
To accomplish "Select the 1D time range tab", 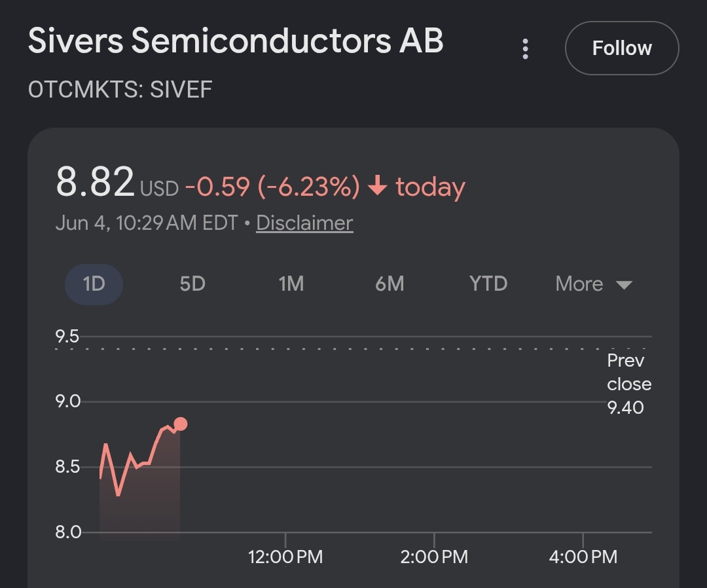I will 94,284.
